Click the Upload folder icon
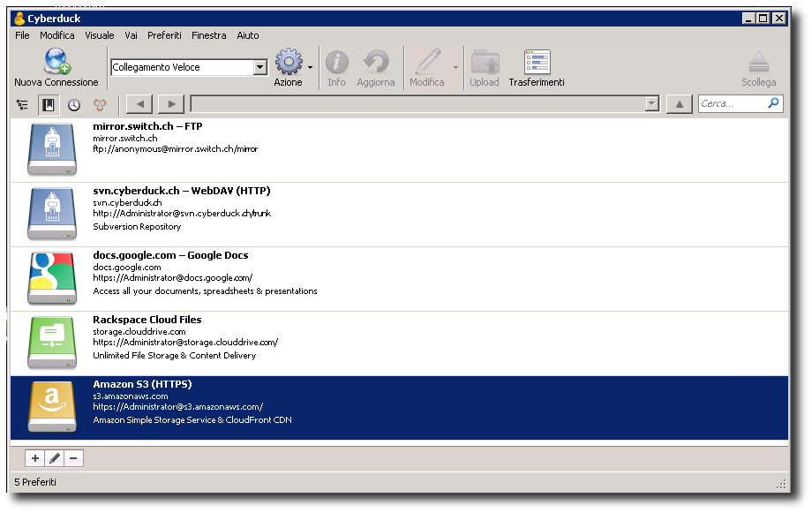Image resolution: width=812 pixels, height=513 pixels. click(485, 62)
